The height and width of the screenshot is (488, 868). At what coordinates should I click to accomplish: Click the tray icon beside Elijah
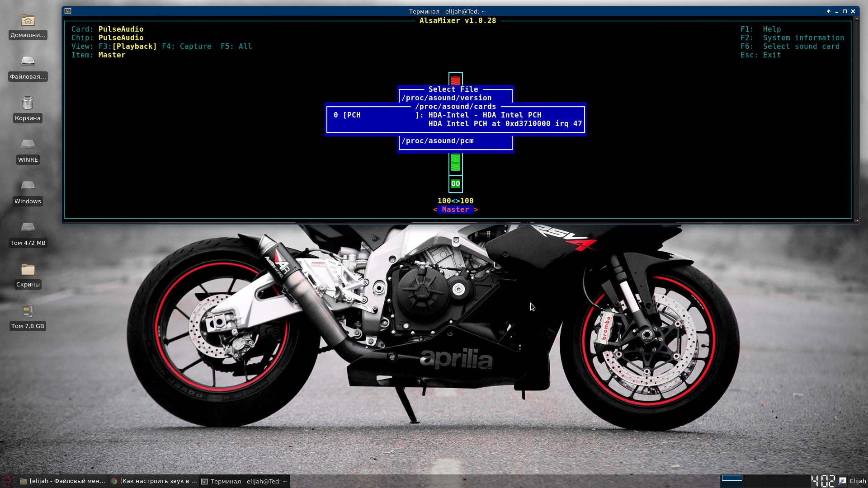point(842,481)
